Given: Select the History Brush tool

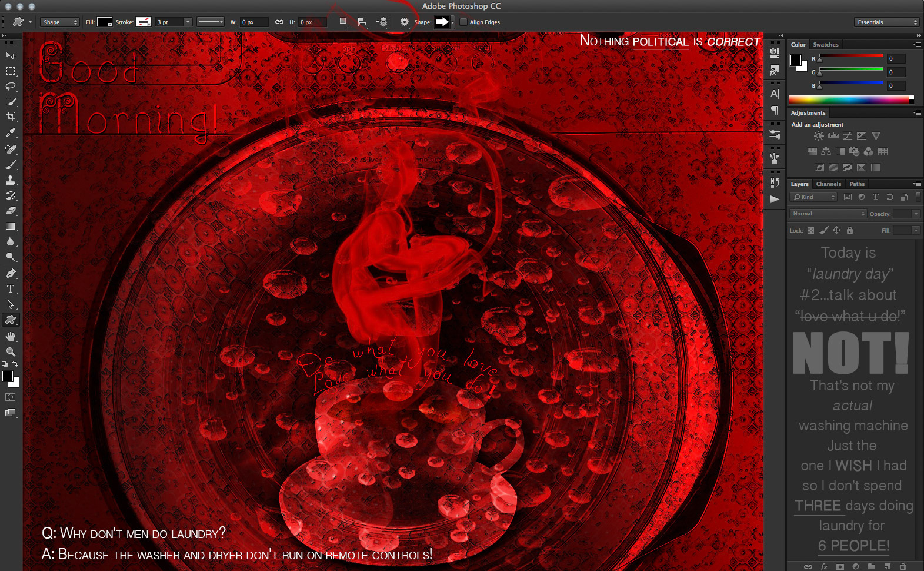Looking at the screenshot, I should [x=11, y=195].
